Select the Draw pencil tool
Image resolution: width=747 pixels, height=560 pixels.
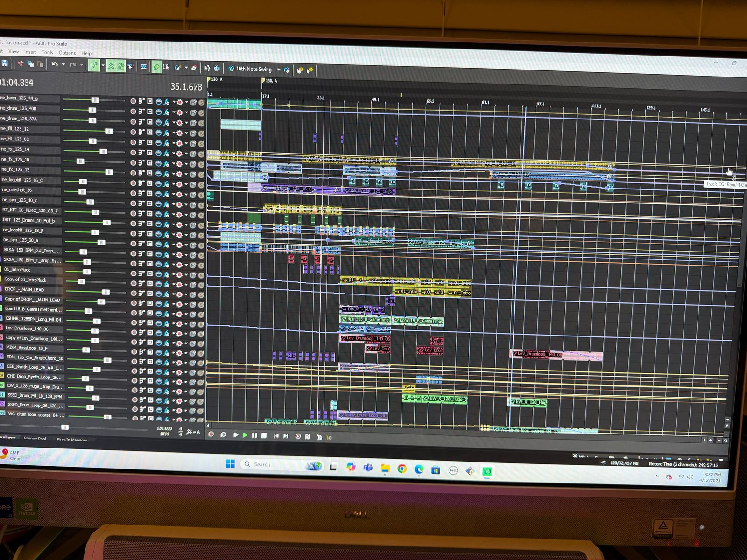(x=156, y=67)
